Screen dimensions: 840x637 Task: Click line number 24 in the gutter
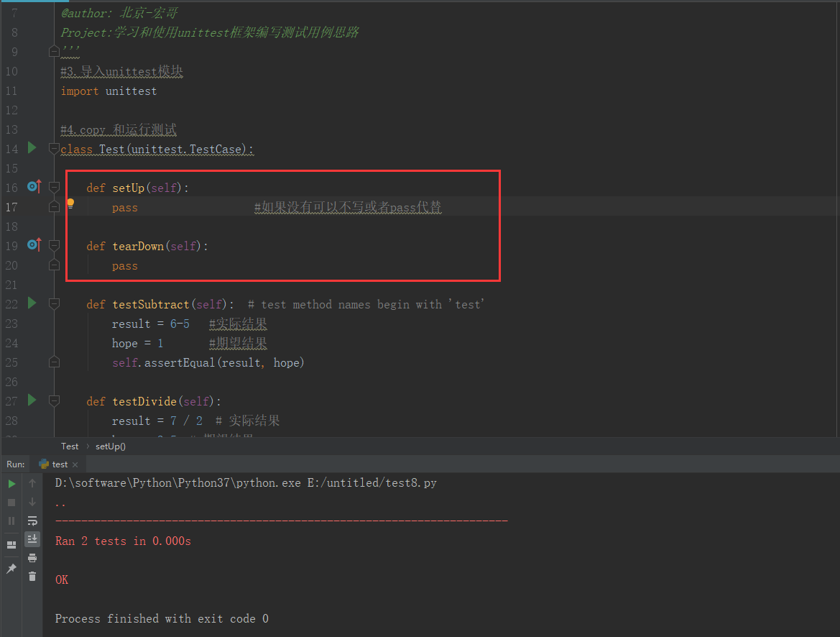(x=11, y=343)
